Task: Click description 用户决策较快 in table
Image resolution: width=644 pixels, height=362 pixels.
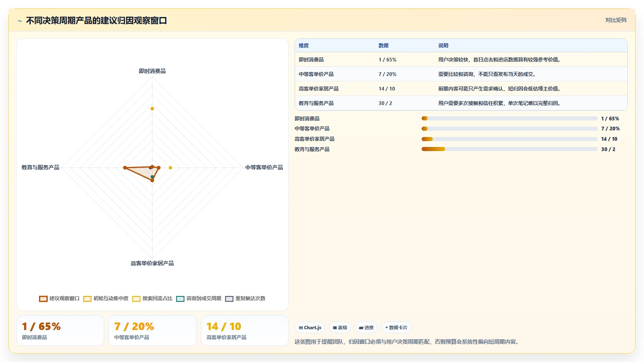Action: click(x=499, y=60)
